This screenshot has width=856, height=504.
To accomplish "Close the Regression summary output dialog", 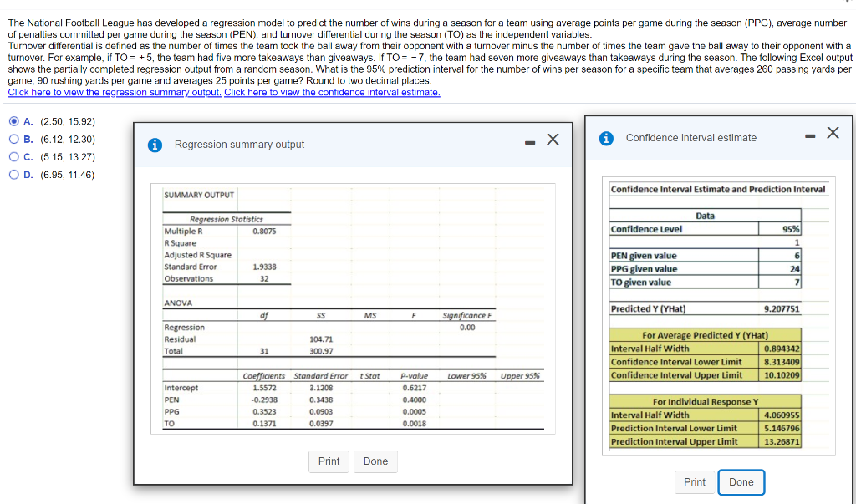I will (x=553, y=140).
